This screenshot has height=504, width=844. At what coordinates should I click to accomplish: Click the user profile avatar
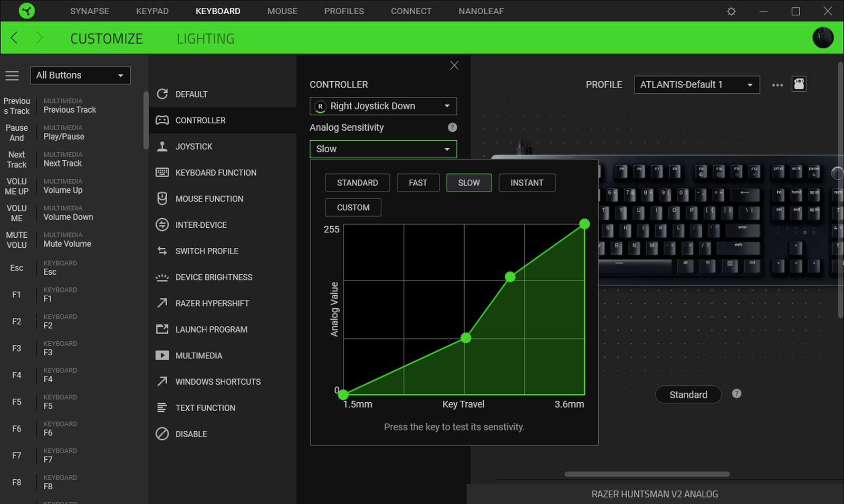(x=823, y=37)
